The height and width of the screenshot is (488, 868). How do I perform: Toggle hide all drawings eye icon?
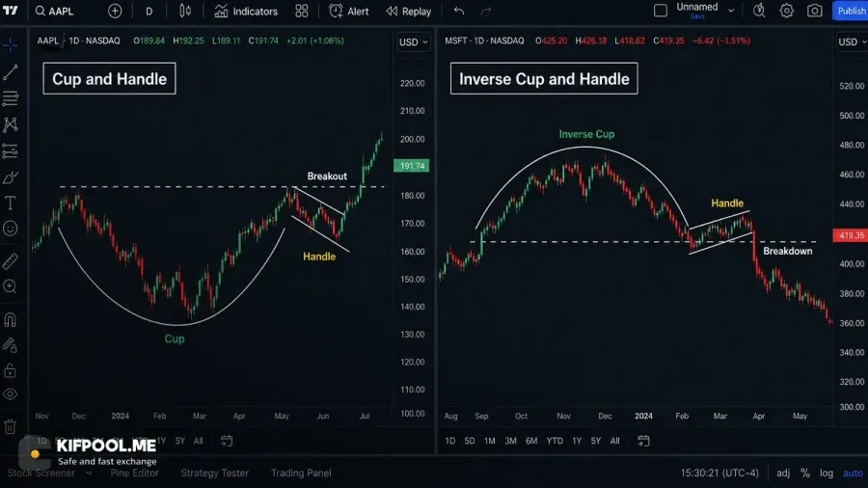tap(10, 394)
